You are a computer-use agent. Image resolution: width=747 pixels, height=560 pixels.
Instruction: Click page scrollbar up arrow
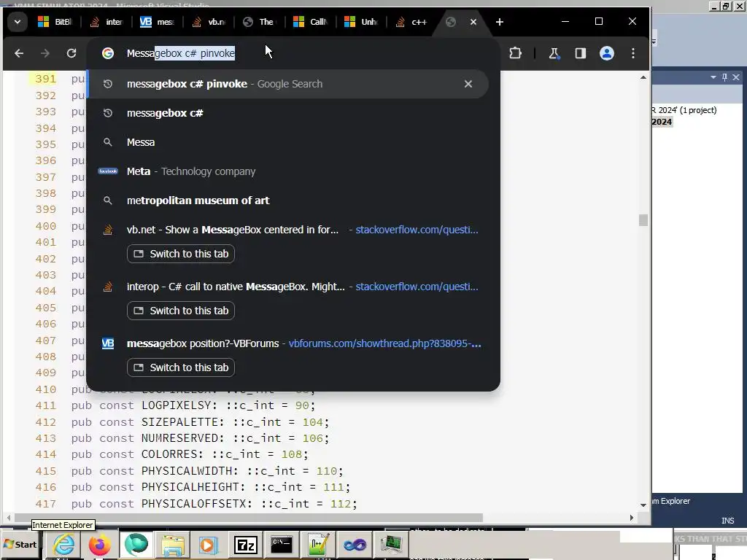coord(643,77)
